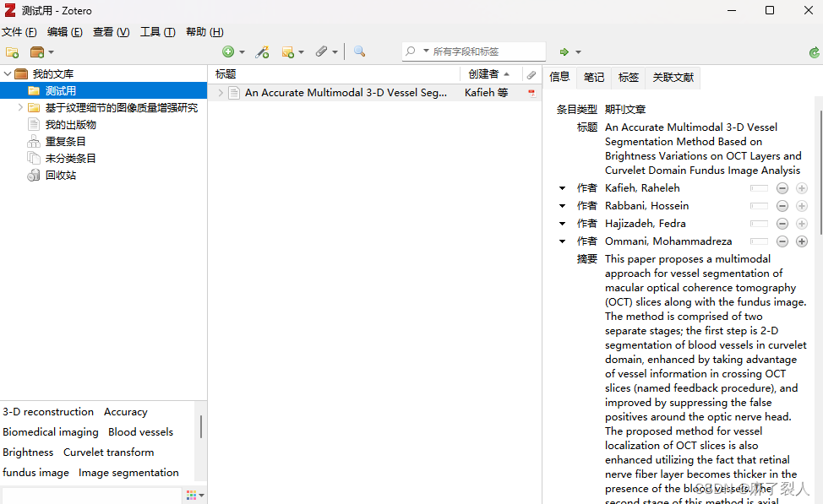
Task: Click the Advanced Search magnifier icon
Action: point(360,51)
